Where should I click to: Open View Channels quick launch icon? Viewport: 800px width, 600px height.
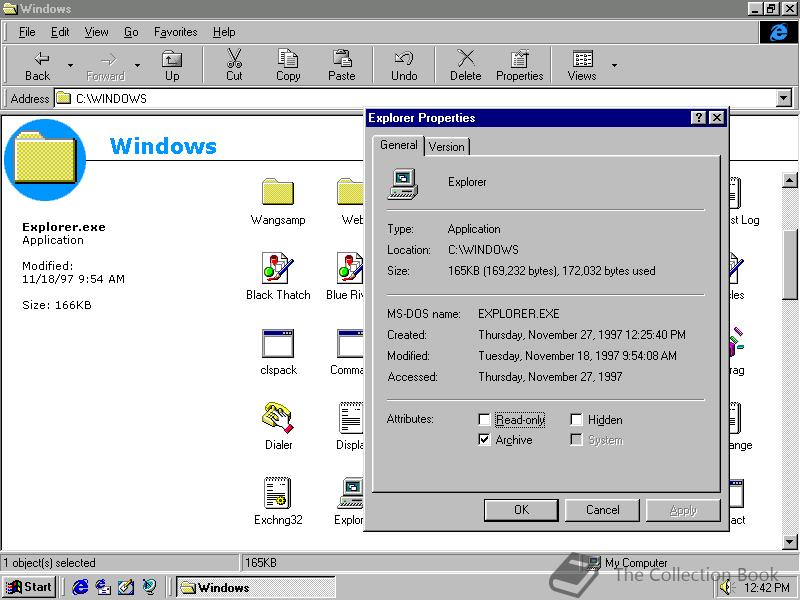pyautogui.click(x=149, y=587)
